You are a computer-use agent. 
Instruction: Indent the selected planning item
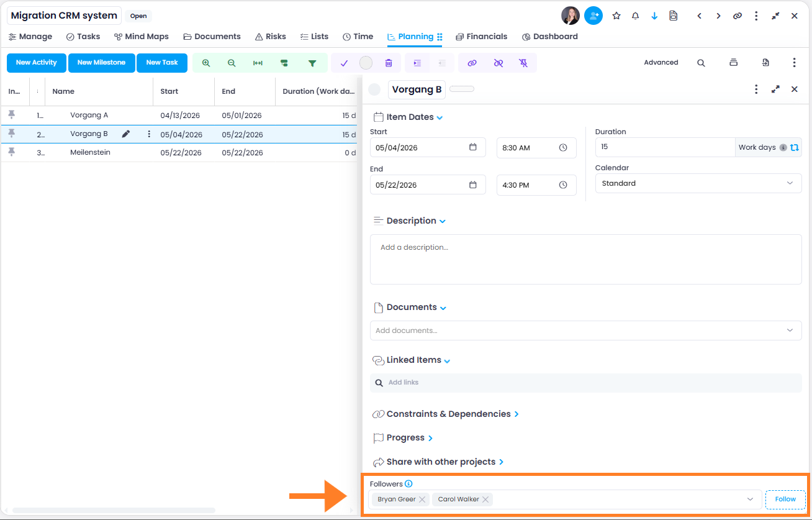pyautogui.click(x=417, y=63)
